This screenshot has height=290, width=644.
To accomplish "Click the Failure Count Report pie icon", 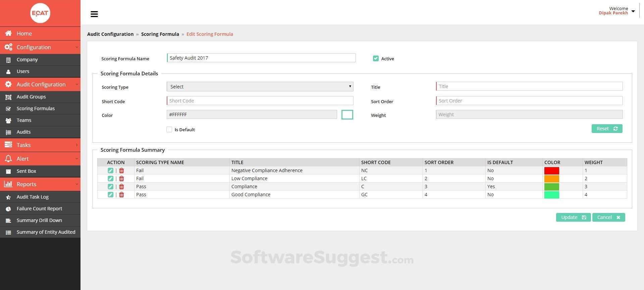I will [x=8, y=209].
